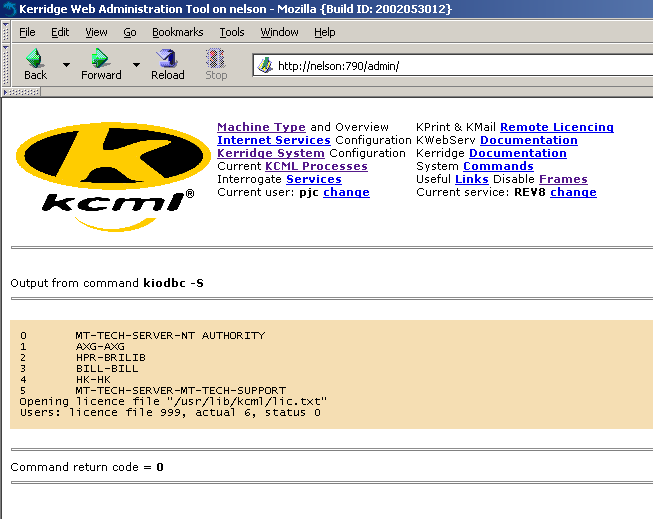The height and width of the screenshot is (519, 653).
Task: Open Kerridge Documentation link
Action: click(x=518, y=153)
